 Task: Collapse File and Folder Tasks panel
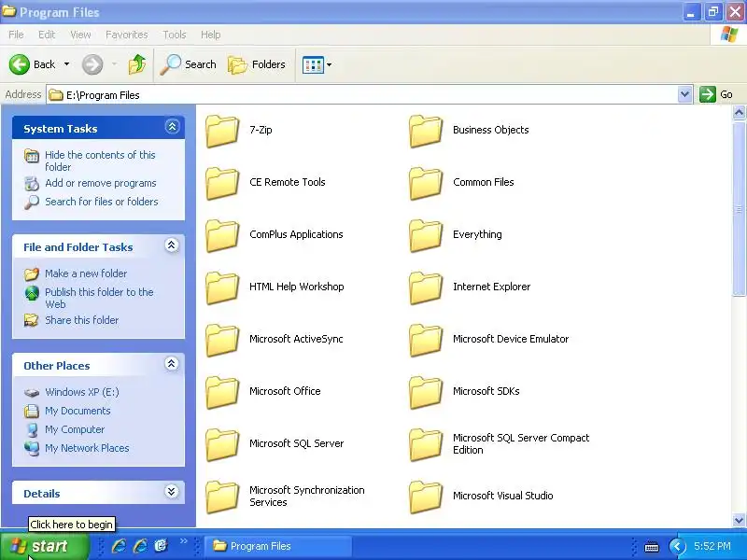pos(172,245)
